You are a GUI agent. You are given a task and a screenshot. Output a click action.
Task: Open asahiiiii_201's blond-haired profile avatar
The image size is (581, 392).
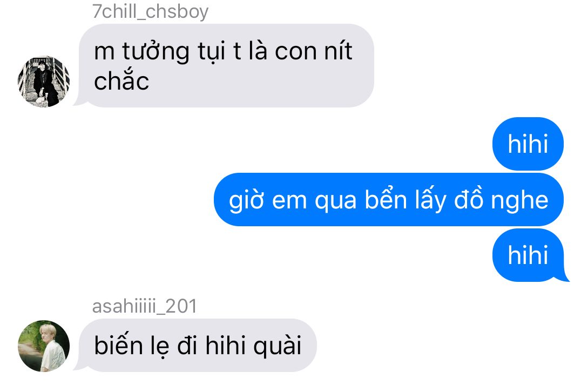44,346
